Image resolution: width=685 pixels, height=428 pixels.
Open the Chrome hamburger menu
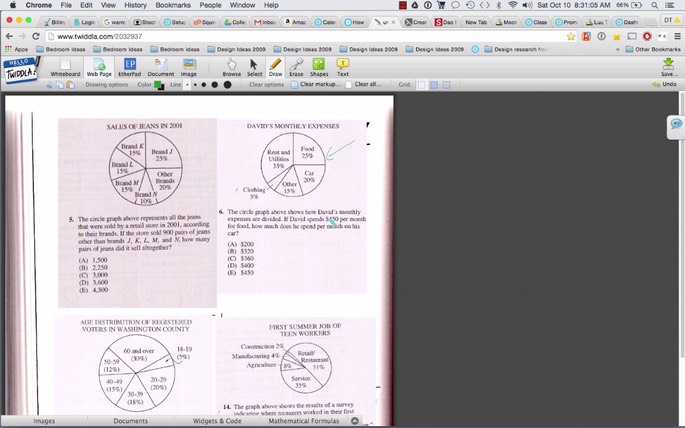click(677, 37)
